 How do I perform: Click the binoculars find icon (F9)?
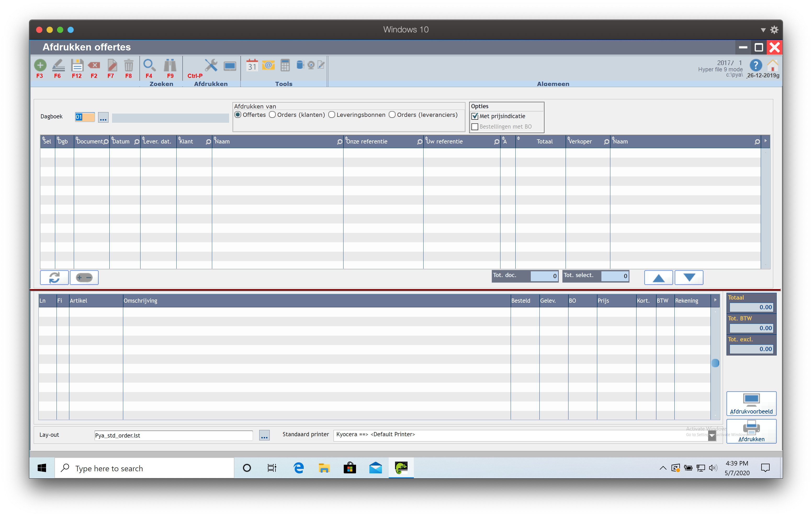[x=170, y=65]
